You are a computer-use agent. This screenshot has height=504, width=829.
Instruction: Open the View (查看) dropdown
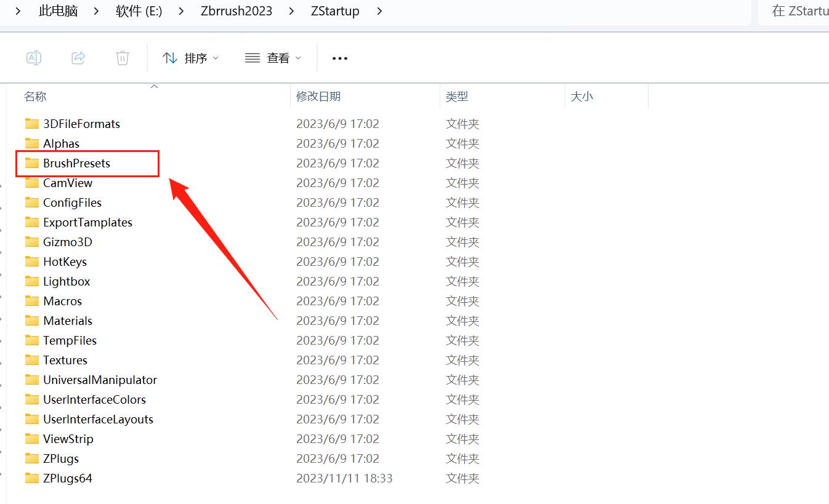point(273,58)
